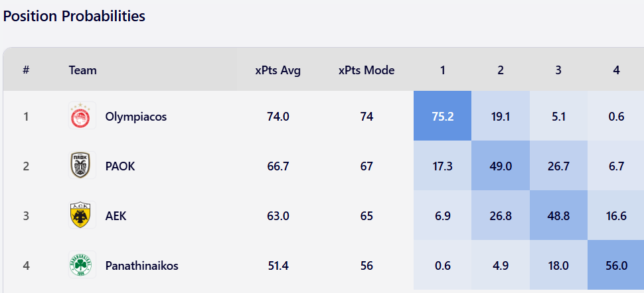Select the AEK team name

click(x=116, y=216)
